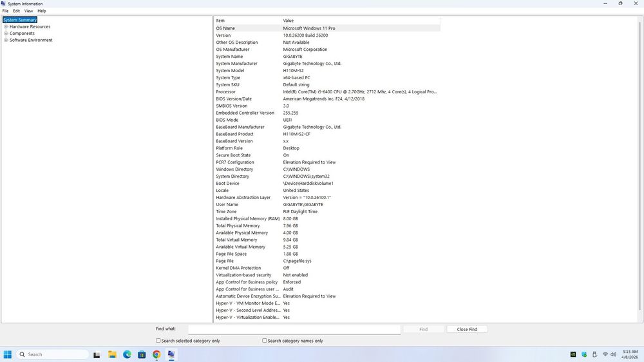Select the Version row label
This screenshot has height=362, width=644.
(x=223, y=35)
